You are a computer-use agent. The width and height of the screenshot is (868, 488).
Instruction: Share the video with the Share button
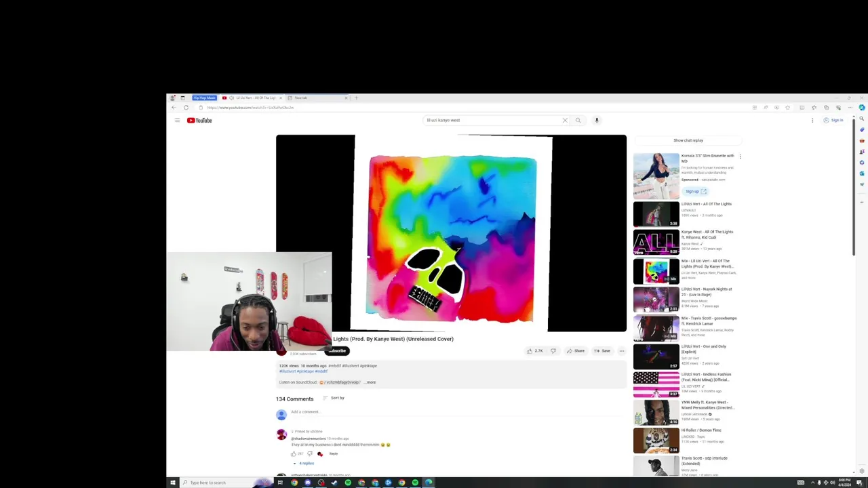576,351
